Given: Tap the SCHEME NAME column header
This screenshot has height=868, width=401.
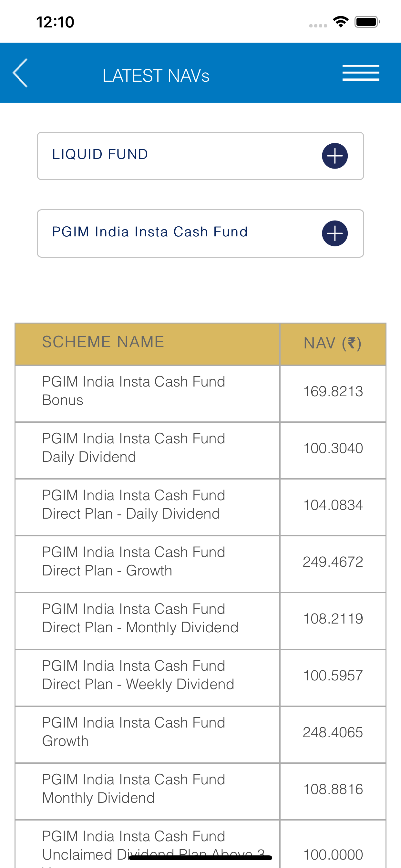Looking at the screenshot, I should click(x=103, y=342).
